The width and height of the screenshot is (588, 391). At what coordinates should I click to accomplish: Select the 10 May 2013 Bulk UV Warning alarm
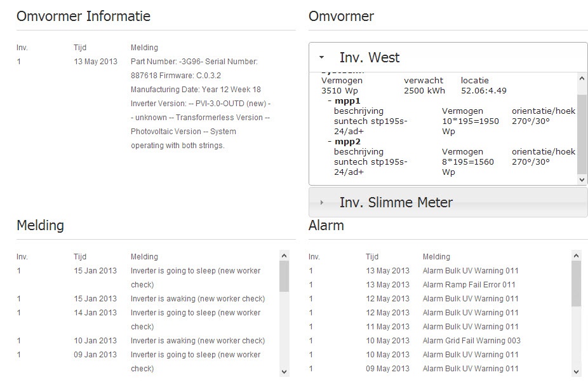click(x=471, y=355)
